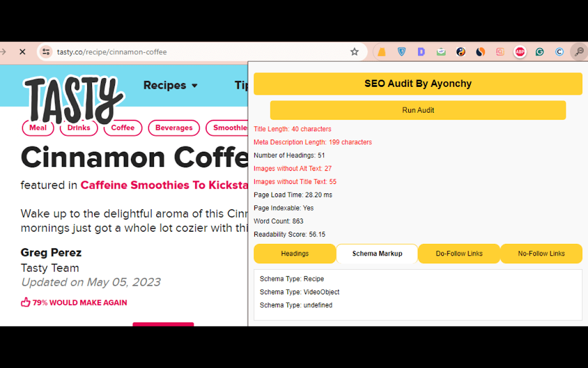Open the green envelope checkmark extension

(441, 52)
